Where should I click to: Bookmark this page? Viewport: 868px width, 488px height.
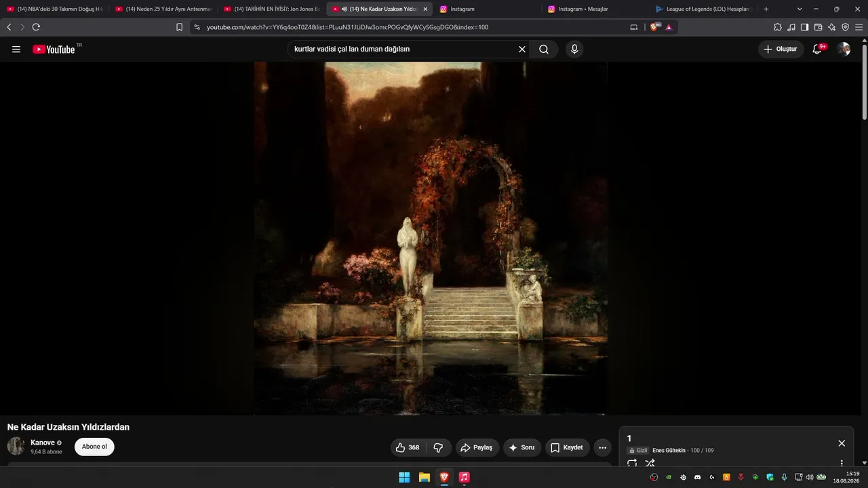179,27
